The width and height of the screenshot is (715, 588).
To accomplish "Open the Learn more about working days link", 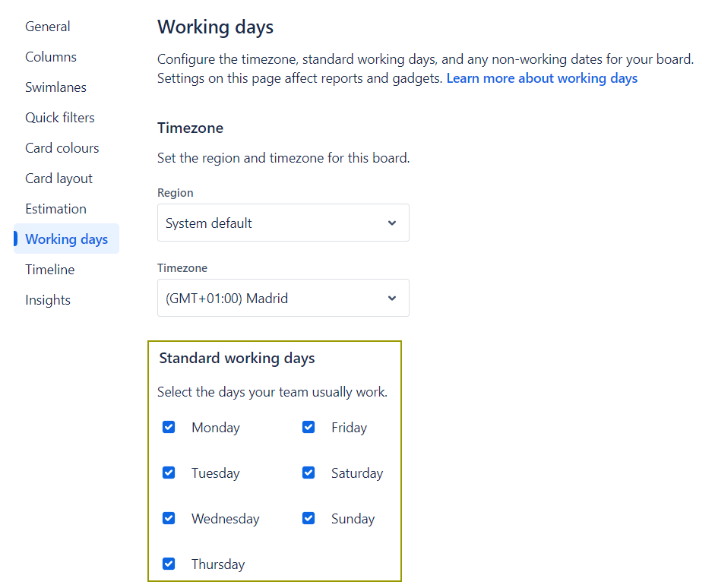I will [x=541, y=77].
